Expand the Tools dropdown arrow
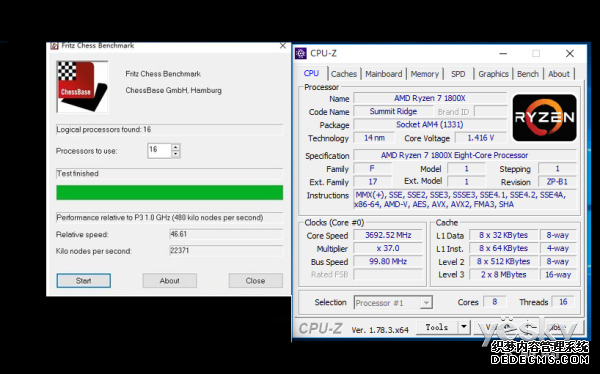The image size is (600, 374). (x=464, y=327)
